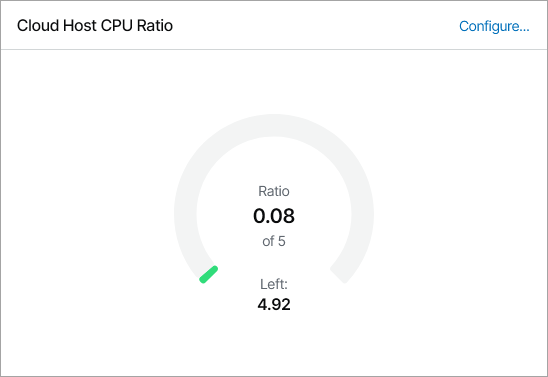Open the Configure... link

tap(494, 26)
